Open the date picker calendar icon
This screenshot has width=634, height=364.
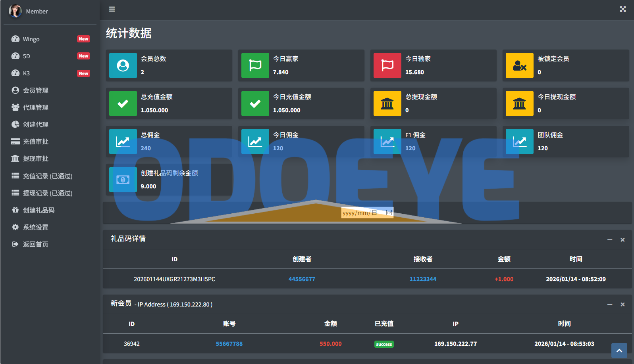[389, 213]
